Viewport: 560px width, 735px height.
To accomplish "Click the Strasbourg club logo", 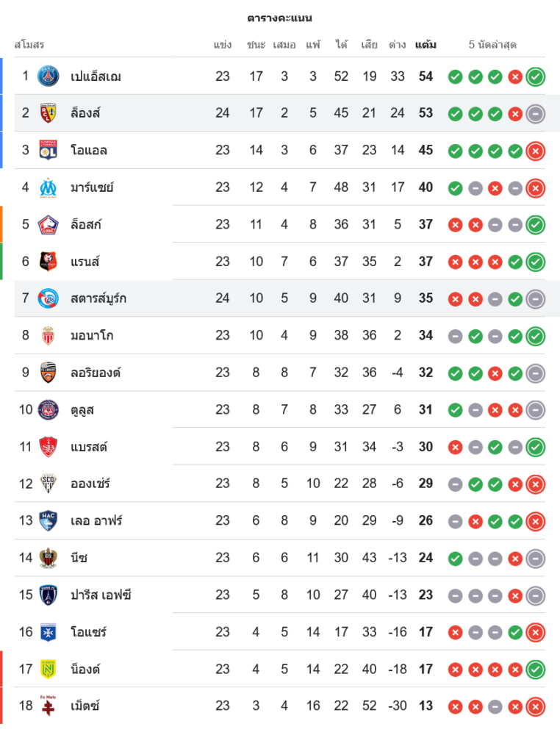I will coord(49,298).
